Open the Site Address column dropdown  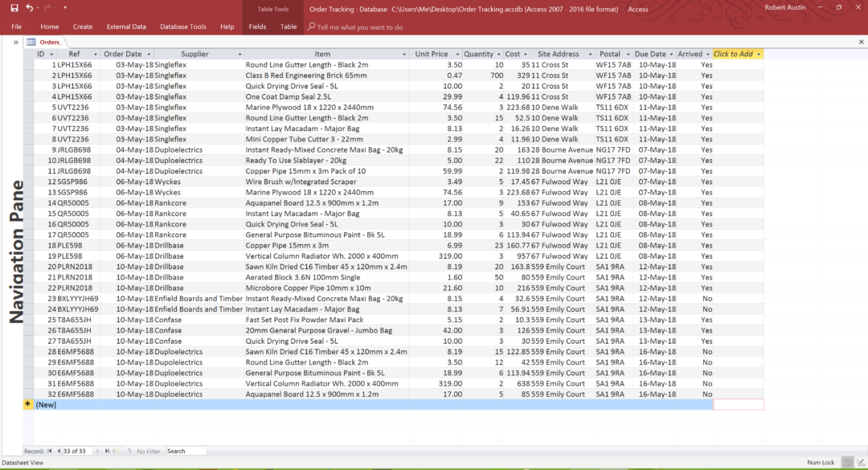click(590, 55)
